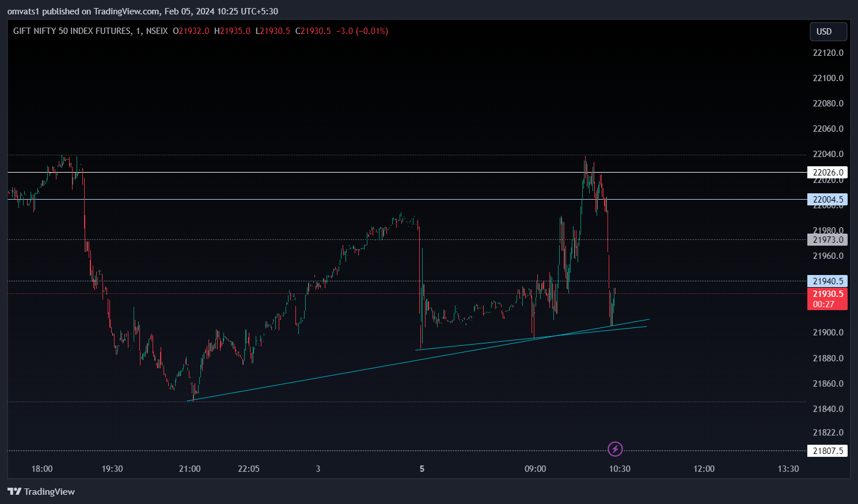Click the published-by omvats1 caption text
Viewport: 858px width, 504px height.
tap(142, 12)
